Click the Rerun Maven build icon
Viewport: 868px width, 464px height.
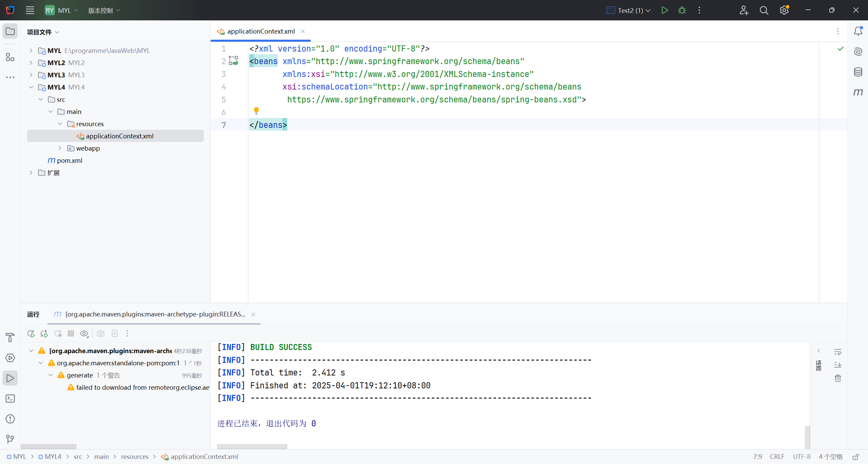click(31, 333)
